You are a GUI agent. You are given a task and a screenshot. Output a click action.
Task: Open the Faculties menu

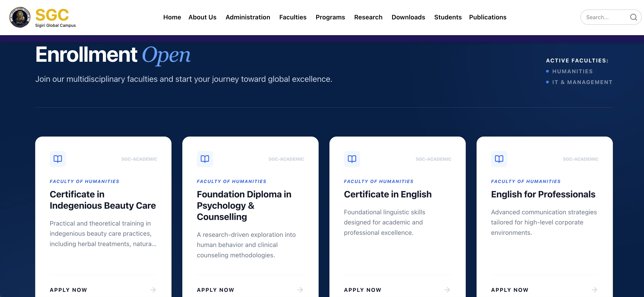[x=293, y=17]
